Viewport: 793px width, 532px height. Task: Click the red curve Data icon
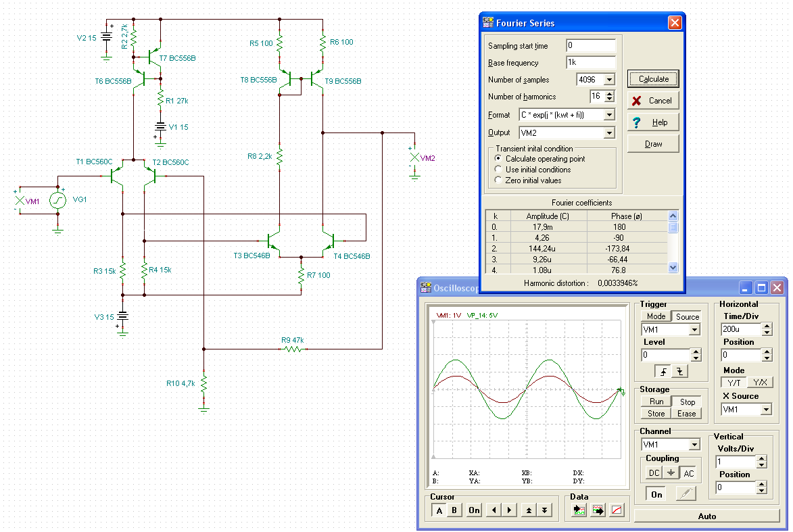[x=617, y=510]
